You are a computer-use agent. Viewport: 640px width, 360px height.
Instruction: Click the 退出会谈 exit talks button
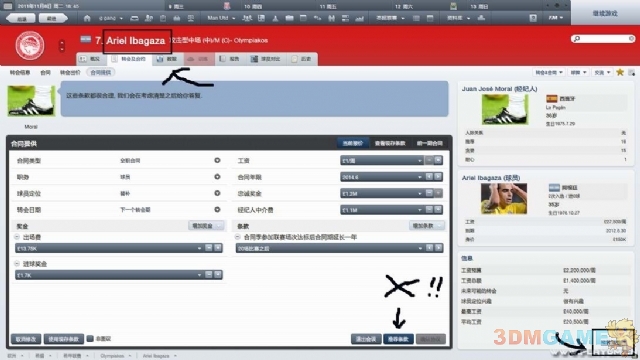[366, 339]
